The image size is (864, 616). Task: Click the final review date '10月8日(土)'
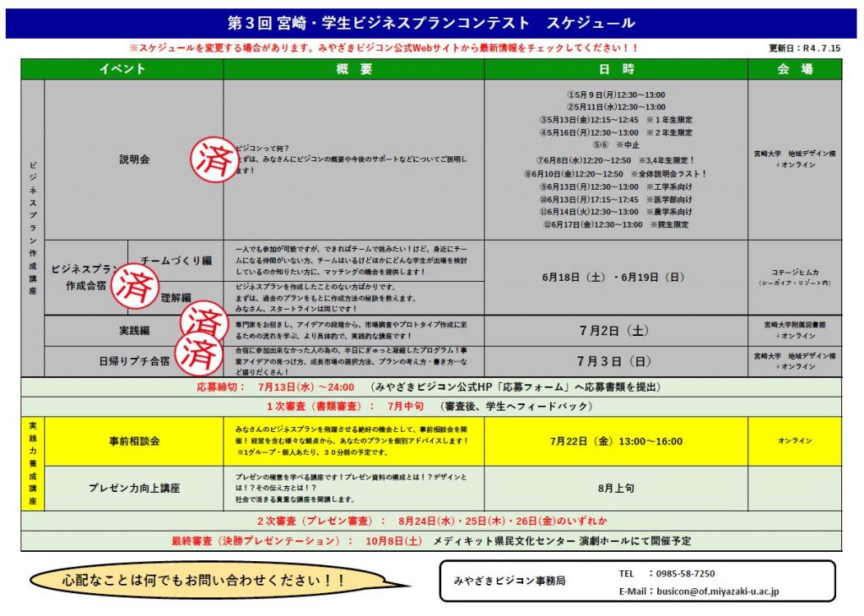pos(393,542)
